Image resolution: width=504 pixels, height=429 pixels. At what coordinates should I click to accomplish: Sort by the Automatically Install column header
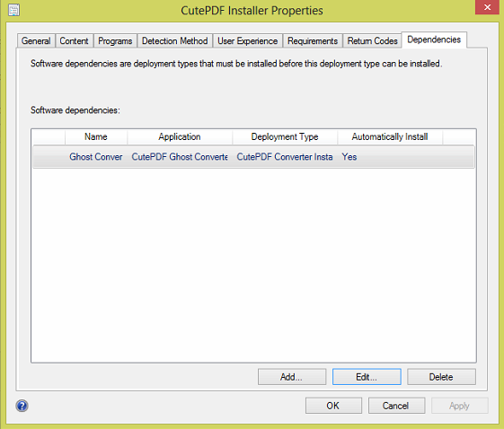(x=390, y=136)
